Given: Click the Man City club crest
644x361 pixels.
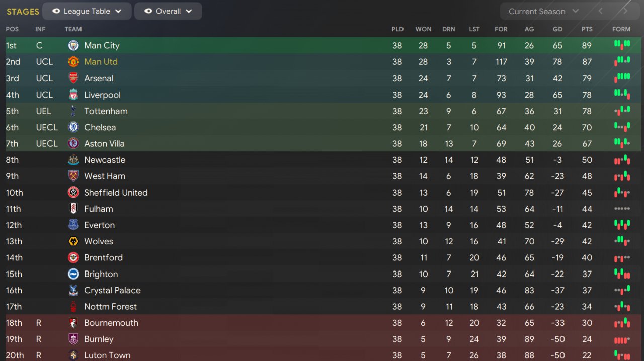Looking at the screenshot, I should (73, 46).
